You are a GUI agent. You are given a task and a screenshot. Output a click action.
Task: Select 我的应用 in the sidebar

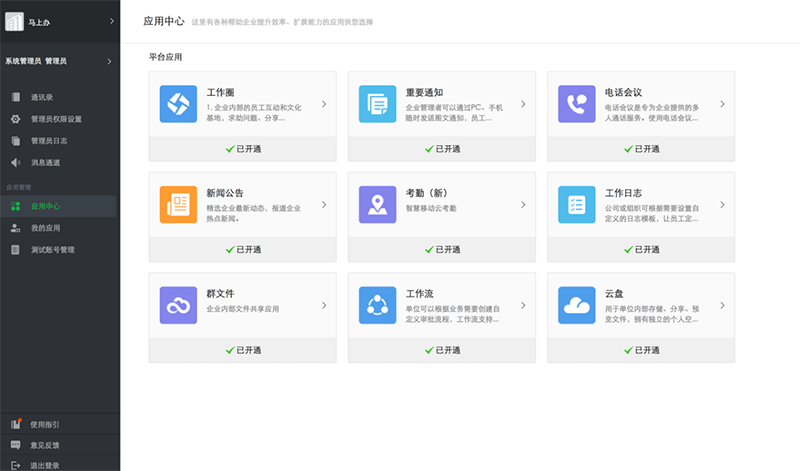tap(45, 228)
